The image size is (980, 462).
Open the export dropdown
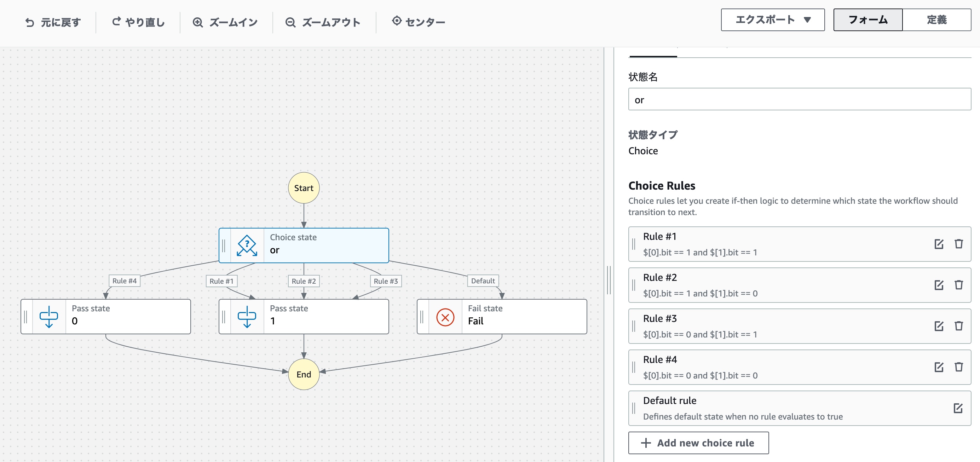[772, 20]
